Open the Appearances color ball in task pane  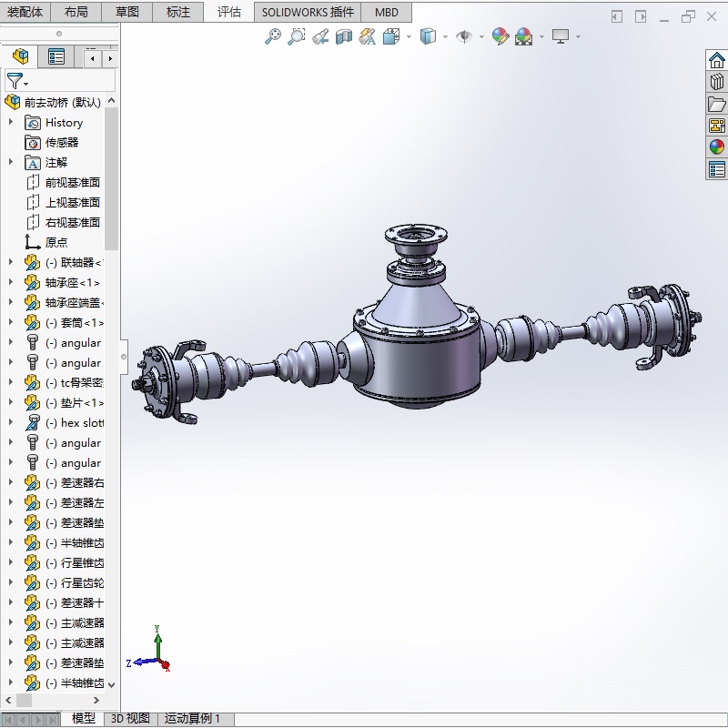pos(716,147)
